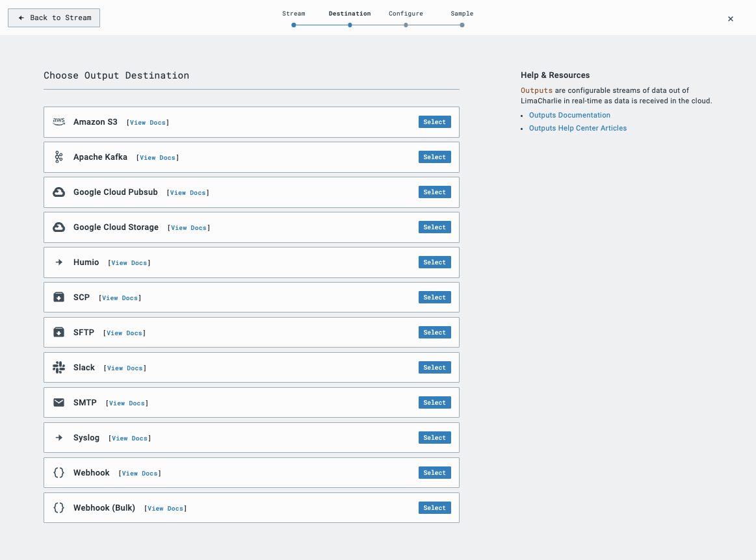
Task: Open View Docs for Google Cloud Pubsub
Action: click(x=188, y=193)
